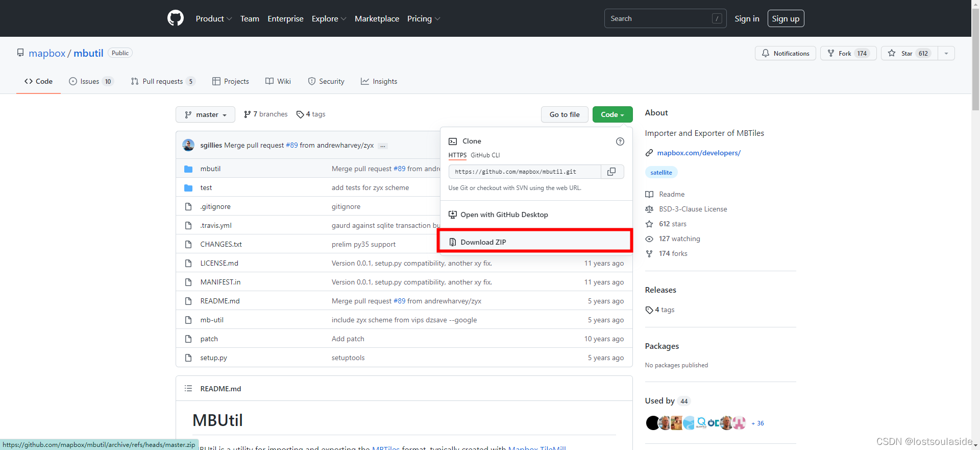980x450 pixels.
Task: Select the clone URL text field
Action: click(x=525, y=172)
